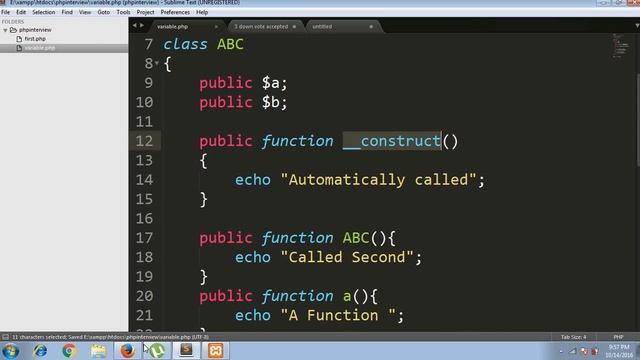
Task: Fold the code block at line 8
Action: pyautogui.click(x=157, y=63)
